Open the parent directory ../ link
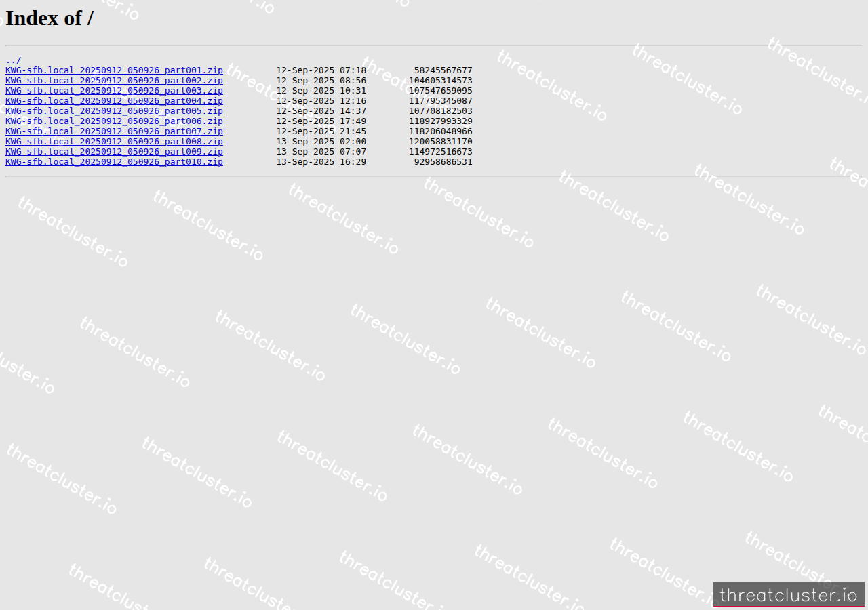This screenshot has width=868, height=610. (x=13, y=60)
